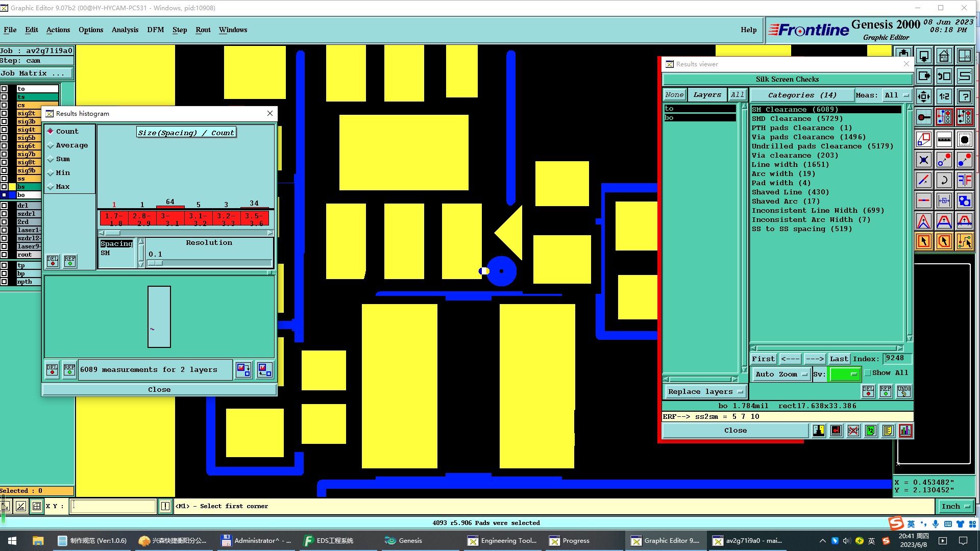The image size is (980, 551).
Task: Click the red diagonal line edit icon
Action: coord(923,180)
